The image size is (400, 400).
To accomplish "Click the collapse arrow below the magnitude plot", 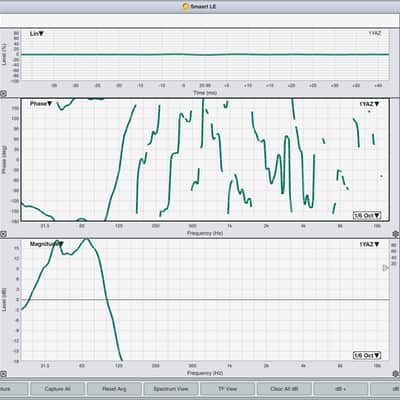I will pos(3,374).
